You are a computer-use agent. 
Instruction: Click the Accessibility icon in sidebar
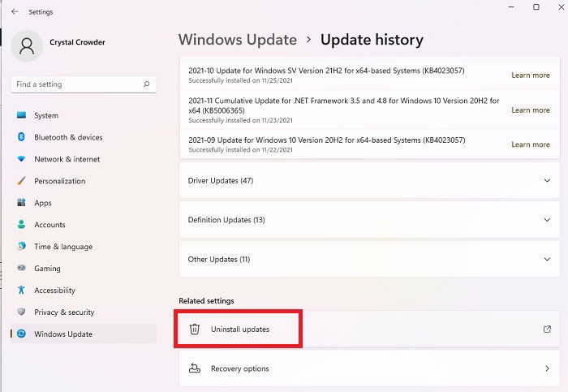pos(21,290)
